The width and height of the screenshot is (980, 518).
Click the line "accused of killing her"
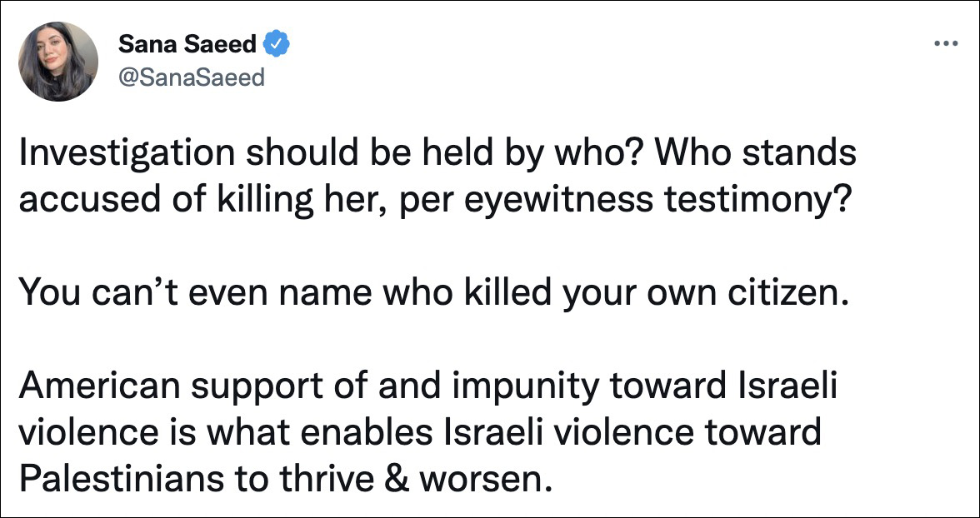(x=433, y=201)
